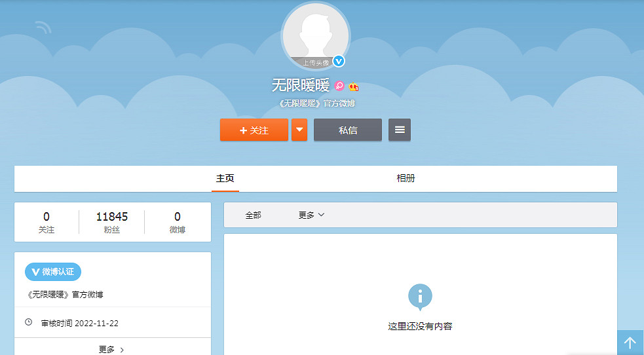Click the crown membership badge icon

pos(354,86)
